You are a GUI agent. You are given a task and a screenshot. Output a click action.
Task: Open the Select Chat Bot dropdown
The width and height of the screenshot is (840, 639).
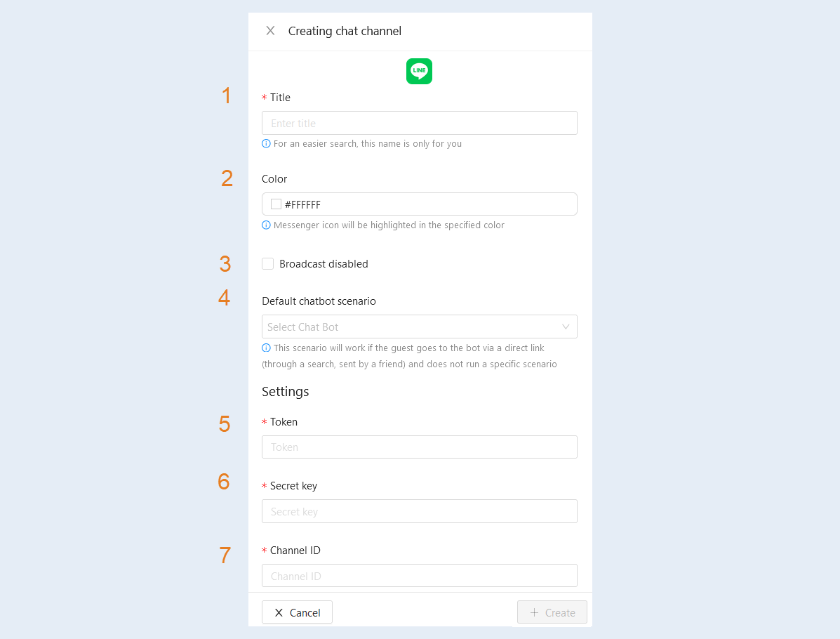(420, 327)
